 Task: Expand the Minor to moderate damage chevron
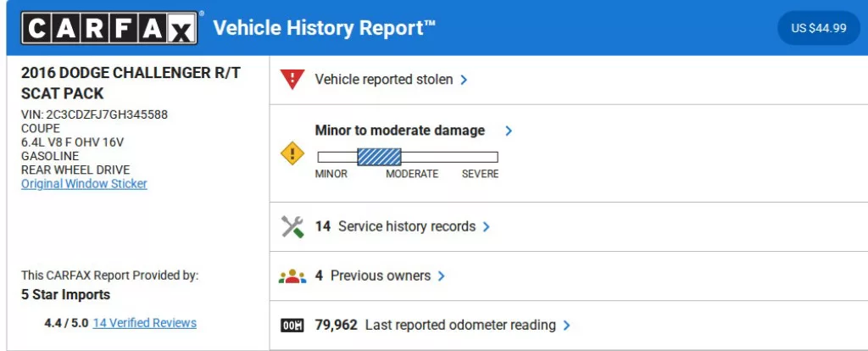pyautogui.click(x=509, y=131)
